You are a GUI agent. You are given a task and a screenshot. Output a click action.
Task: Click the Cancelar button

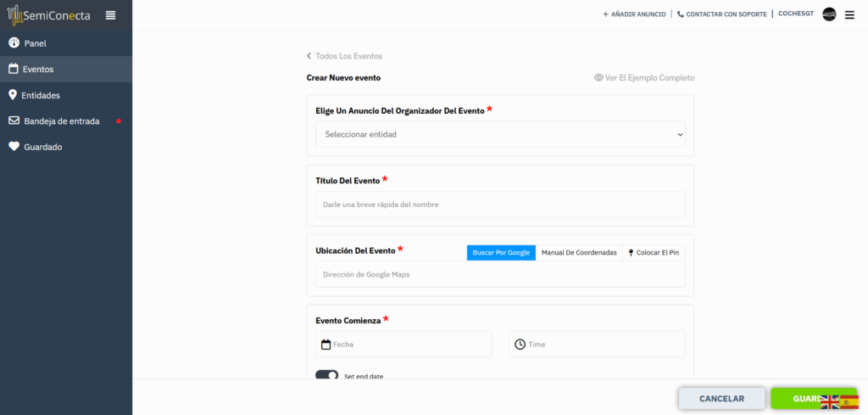[721, 399]
